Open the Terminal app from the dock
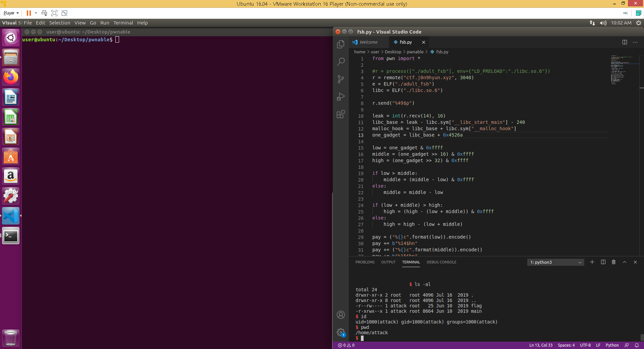 point(11,236)
